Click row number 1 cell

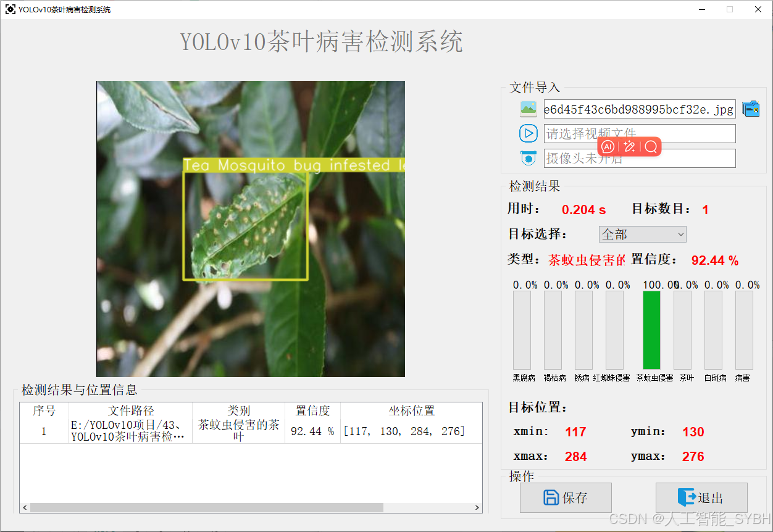(44, 431)
